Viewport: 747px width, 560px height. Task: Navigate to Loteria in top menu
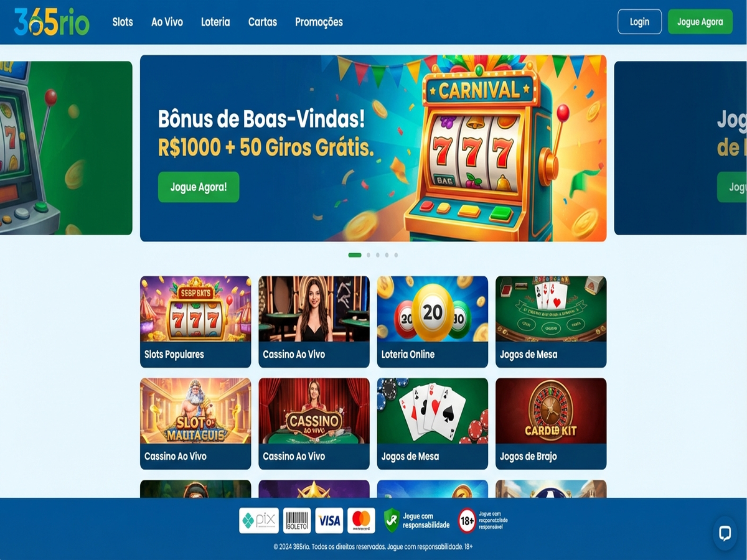[x=215, y=22]
